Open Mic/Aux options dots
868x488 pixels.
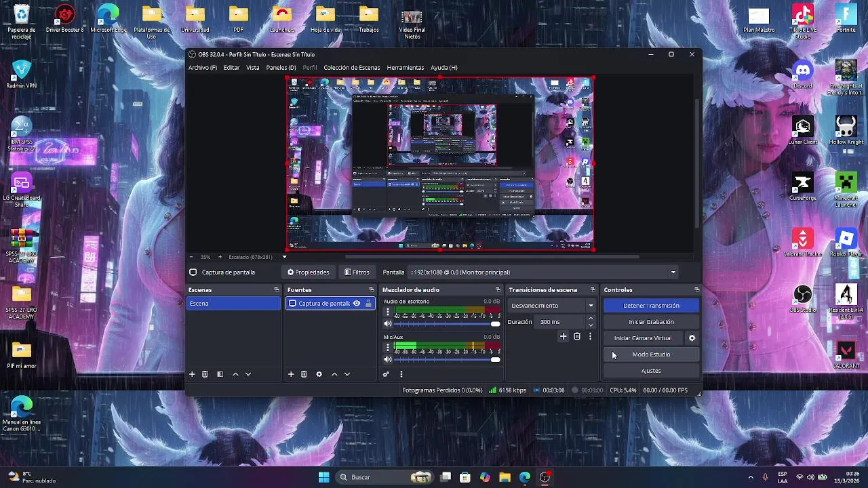coord(388,348)
